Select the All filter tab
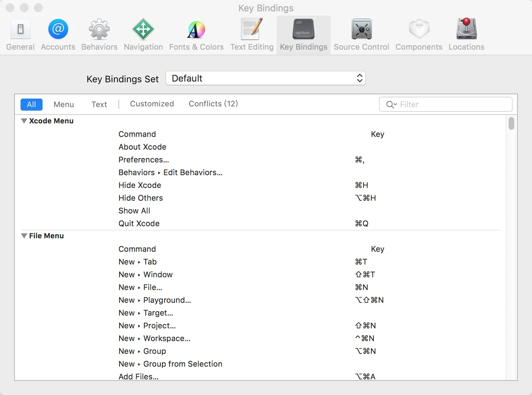532x395 pixels. pos(32,104)
